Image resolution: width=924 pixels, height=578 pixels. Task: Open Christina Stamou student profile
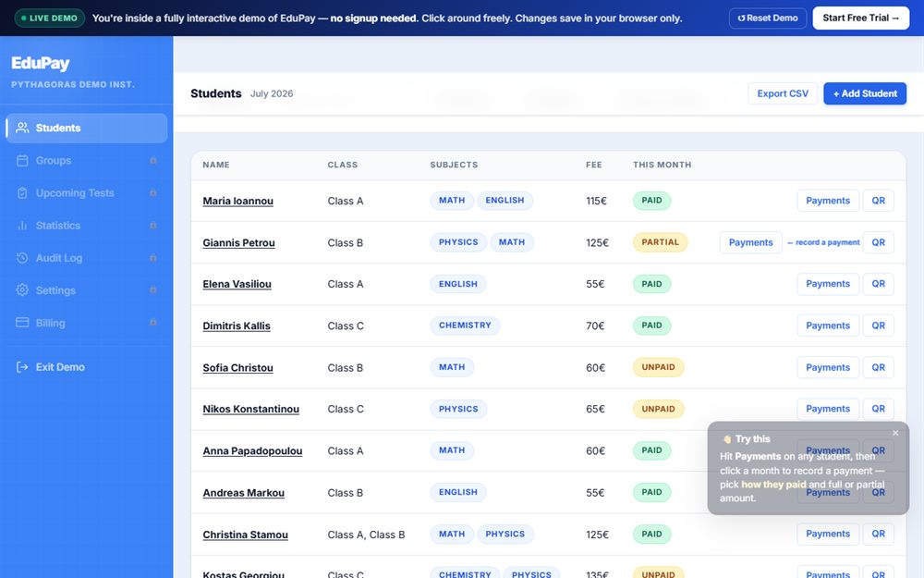245,535
